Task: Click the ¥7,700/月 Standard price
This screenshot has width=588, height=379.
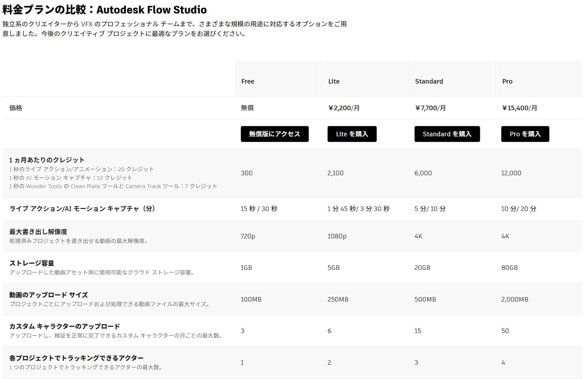Action: pyautogui.click(x=430, y=108)
